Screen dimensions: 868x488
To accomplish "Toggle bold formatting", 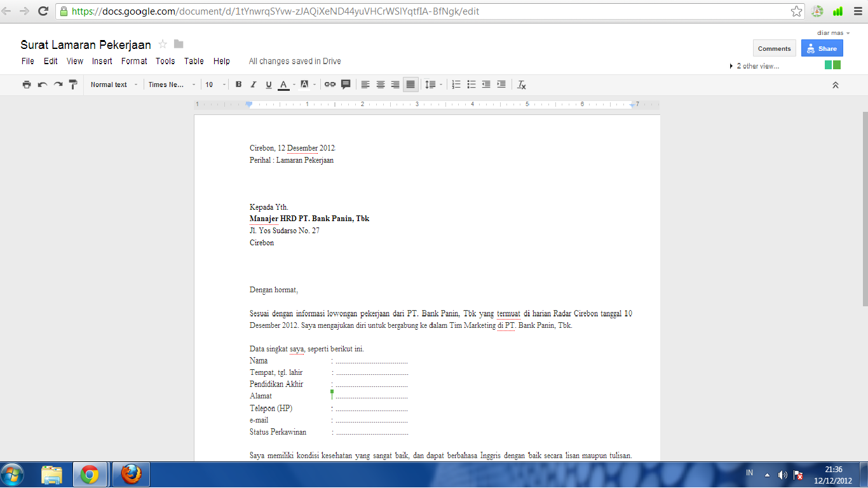I will pyautogui.click(x=239, y=85).
